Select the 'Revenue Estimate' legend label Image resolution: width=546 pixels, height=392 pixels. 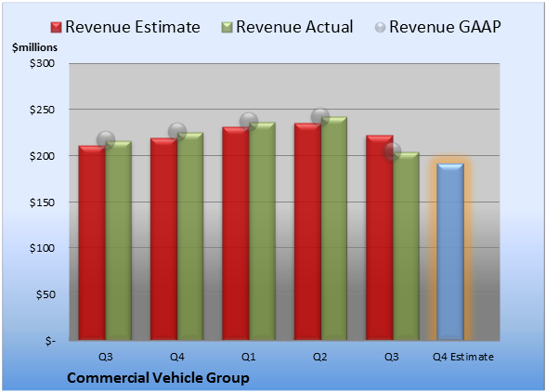point(133,27)
